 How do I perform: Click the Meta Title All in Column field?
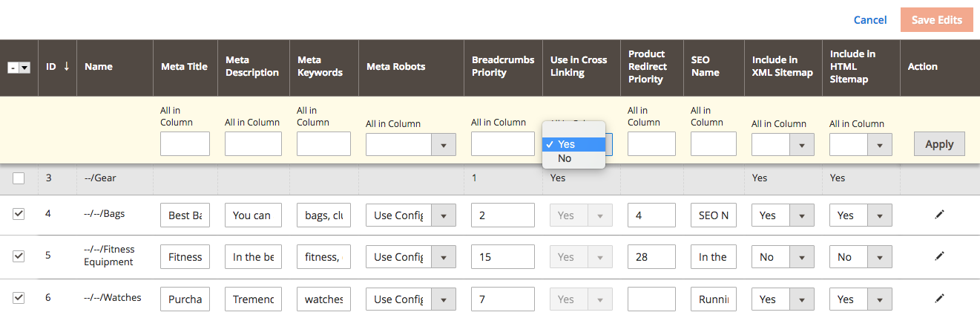pos(185,144)
